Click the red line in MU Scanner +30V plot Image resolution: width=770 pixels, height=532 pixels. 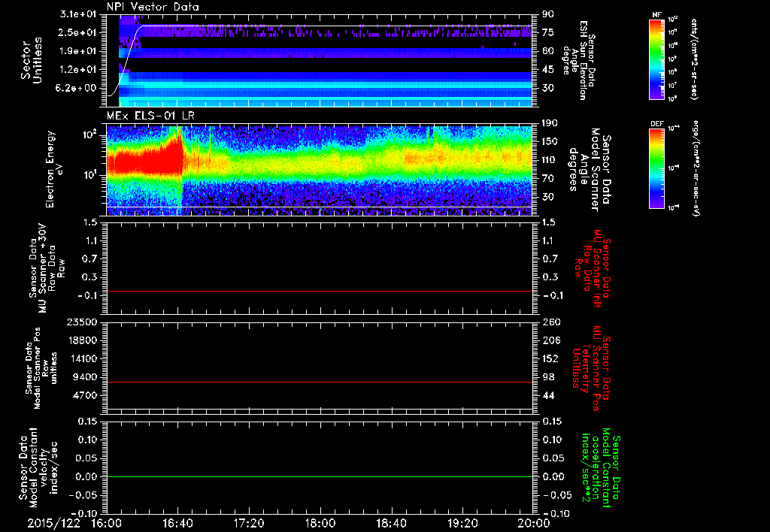pos(319,291)
